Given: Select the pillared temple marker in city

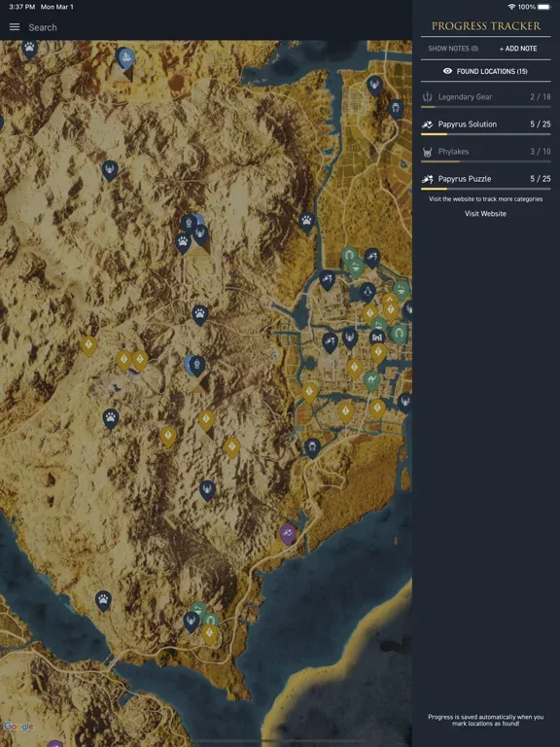Looking at the screenshot, I should [377, 338].
